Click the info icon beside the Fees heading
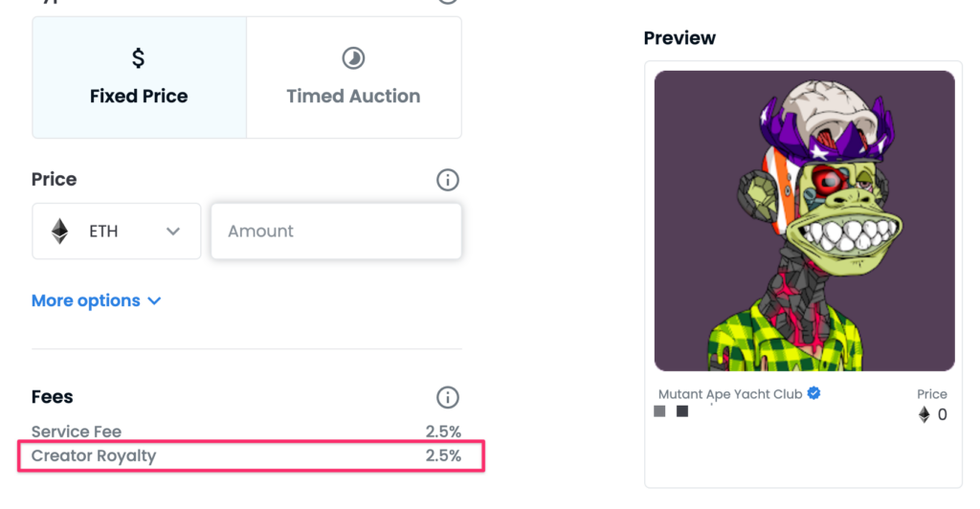Viewport: 980px width, 509px height. (447, 397)
